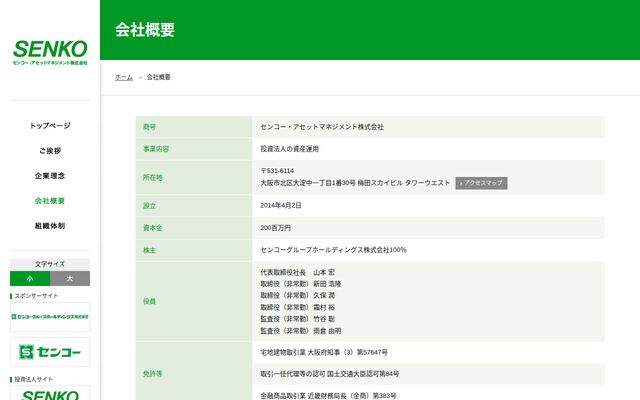
Task: Click 金融商品取引業 近畿財務局長 license line
Action: 328,396
